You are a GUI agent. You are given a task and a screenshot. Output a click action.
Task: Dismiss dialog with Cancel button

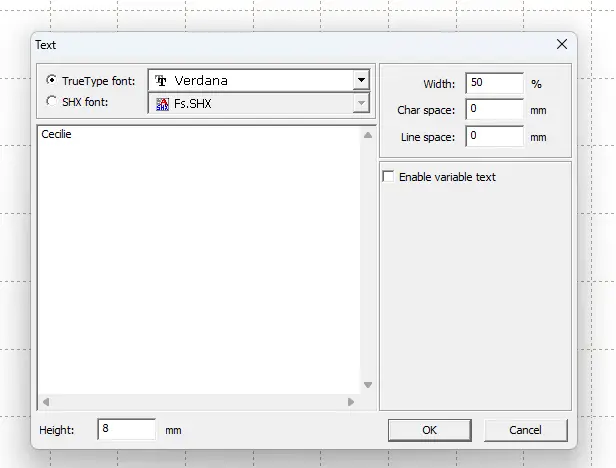[525, 430]
